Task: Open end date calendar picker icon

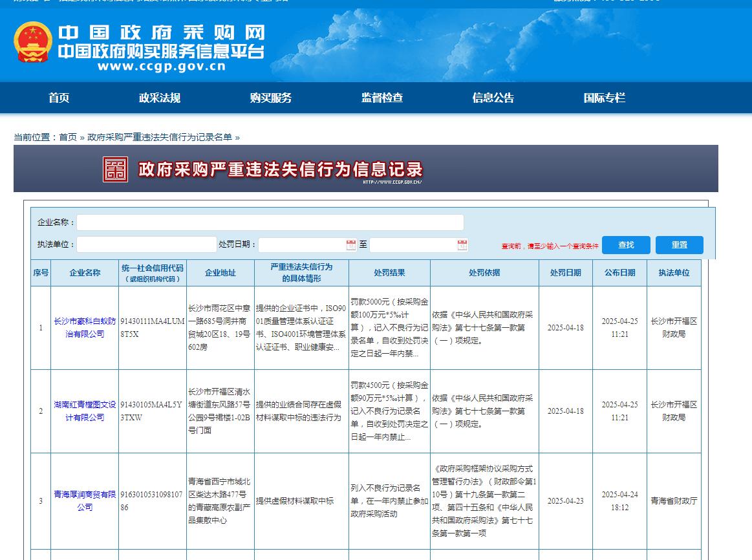Action: [x=462, y=245]
